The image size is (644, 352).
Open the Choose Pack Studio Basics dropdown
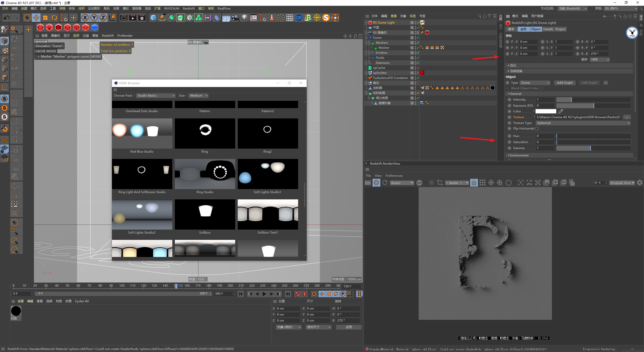click(155, 96)
